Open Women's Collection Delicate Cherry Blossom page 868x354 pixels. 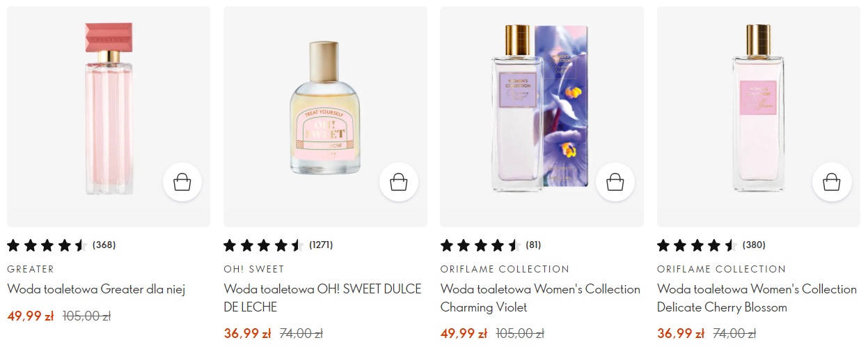757,298
